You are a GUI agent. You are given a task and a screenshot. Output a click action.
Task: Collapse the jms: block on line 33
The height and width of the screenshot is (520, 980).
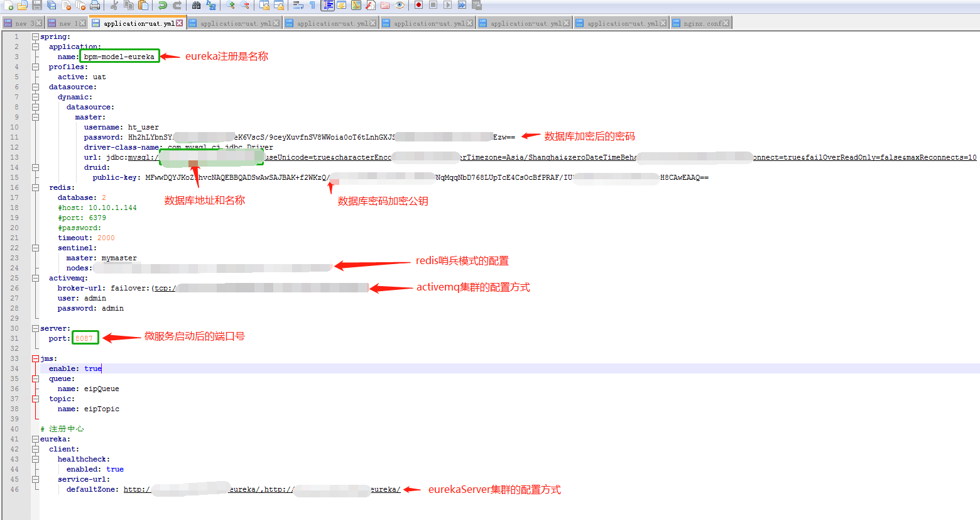click(x=36, y=359)
